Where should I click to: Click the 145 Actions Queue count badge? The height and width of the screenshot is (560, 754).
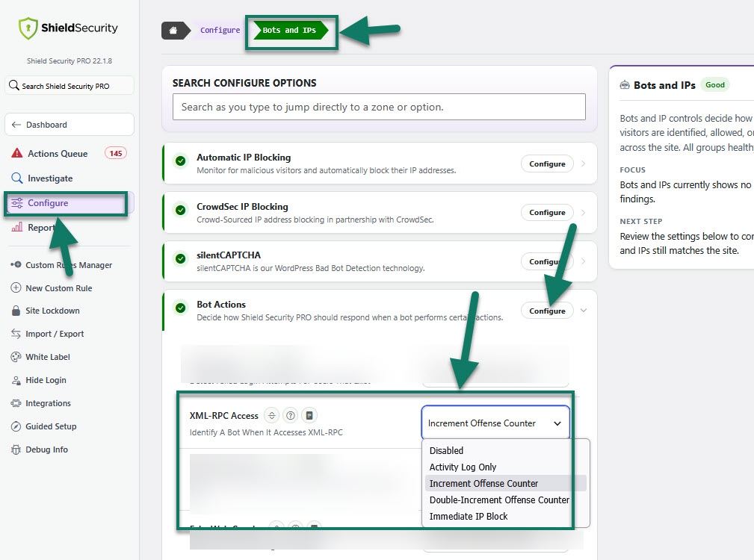tap(116, 153)
